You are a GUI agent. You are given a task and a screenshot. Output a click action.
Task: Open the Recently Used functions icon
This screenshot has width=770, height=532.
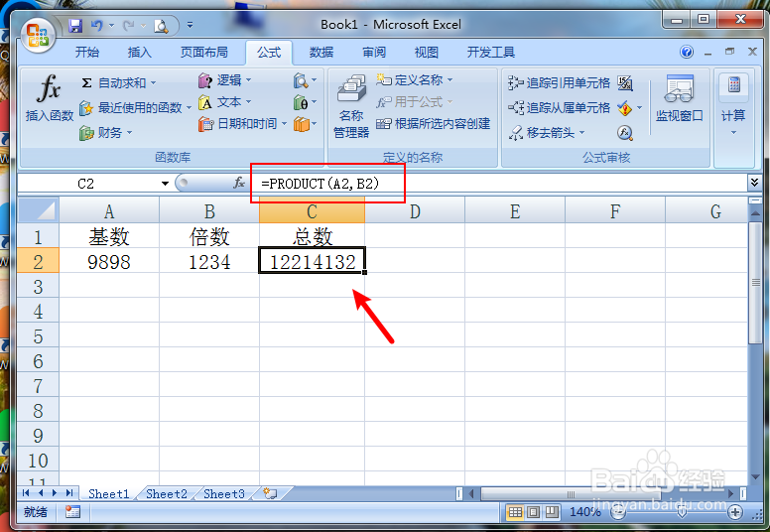click(x=86, y=107)
